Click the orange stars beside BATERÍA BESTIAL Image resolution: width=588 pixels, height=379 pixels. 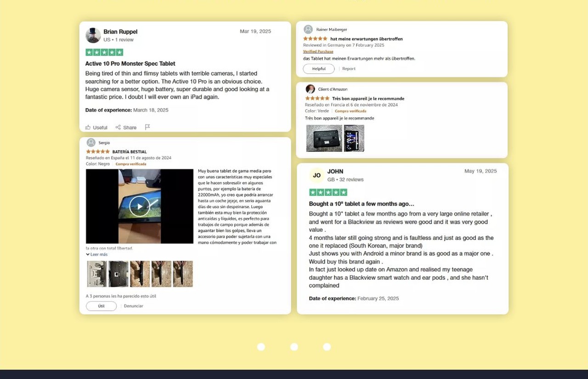coord(98,151)
